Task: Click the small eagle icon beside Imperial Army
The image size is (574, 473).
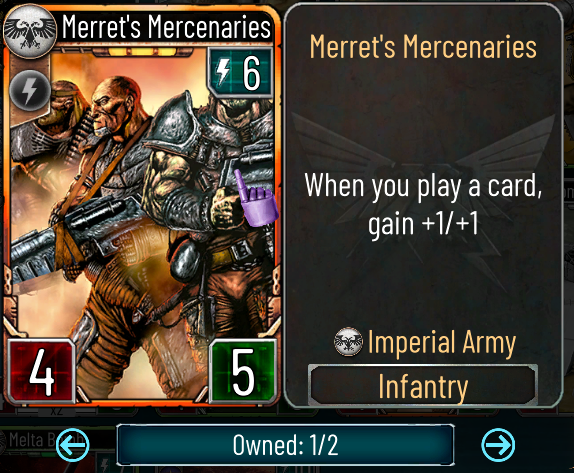Action: [x=348, y=342]
